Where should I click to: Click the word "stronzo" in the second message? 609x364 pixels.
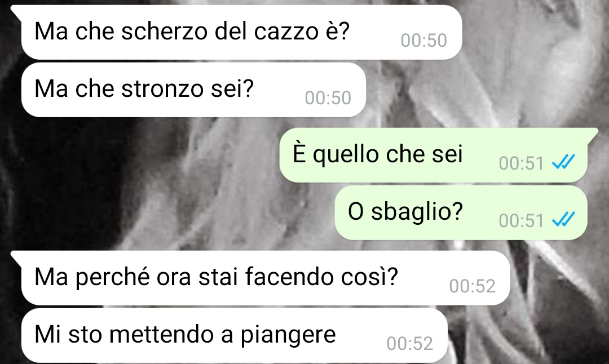point(162,89)
